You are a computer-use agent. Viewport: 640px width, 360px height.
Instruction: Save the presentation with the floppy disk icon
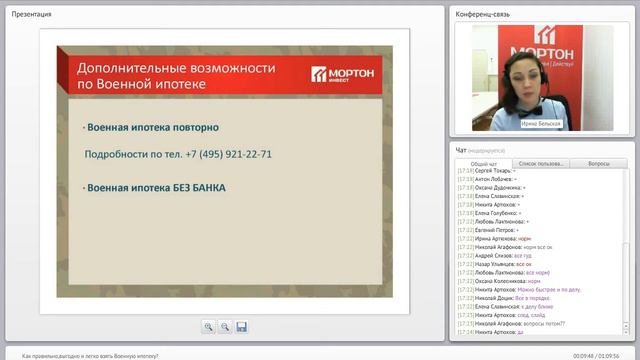242,327
